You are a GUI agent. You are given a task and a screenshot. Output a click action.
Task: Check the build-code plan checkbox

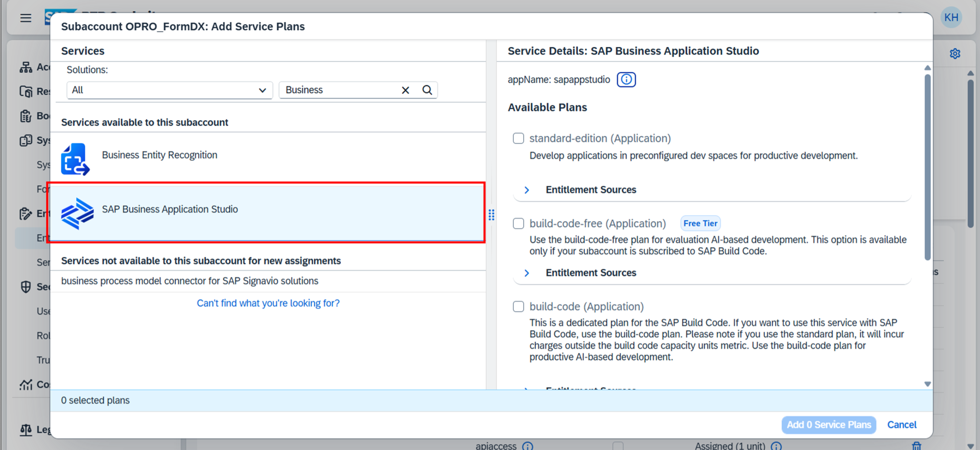click(518, 306)
